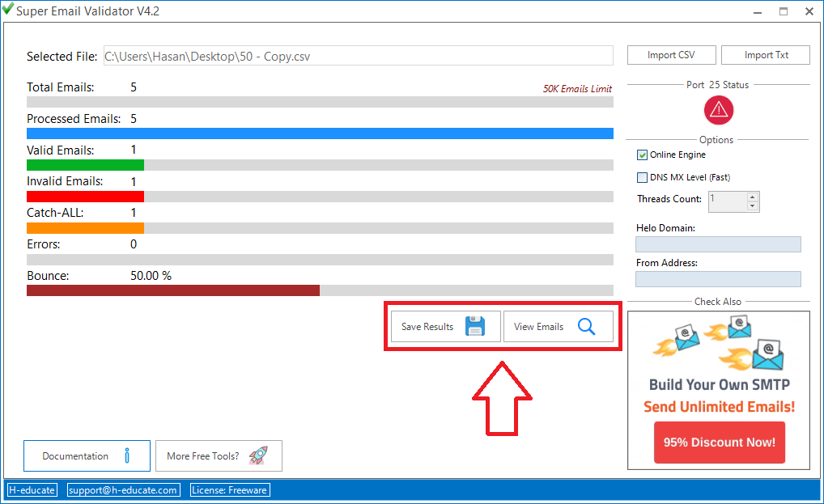Click the red Invalid Emails bar
824x504 pixels.
[85, 197]
